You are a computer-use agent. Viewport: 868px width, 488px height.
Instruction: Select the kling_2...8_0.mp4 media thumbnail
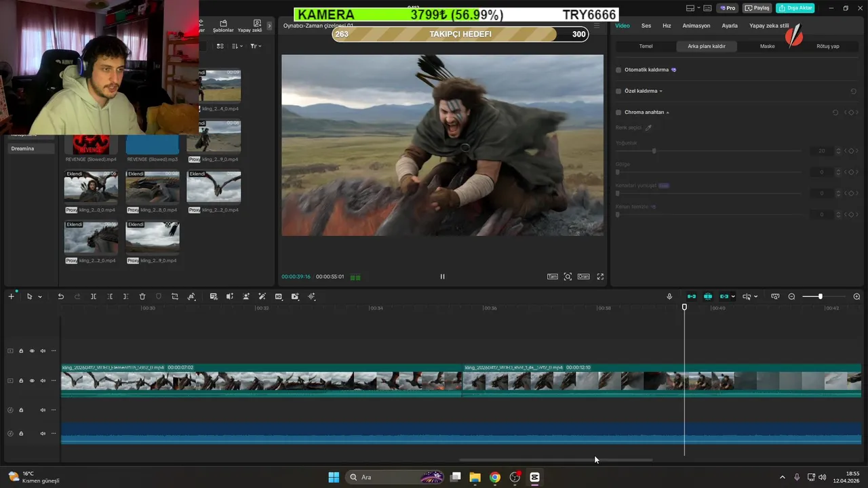tap(153, 187)
